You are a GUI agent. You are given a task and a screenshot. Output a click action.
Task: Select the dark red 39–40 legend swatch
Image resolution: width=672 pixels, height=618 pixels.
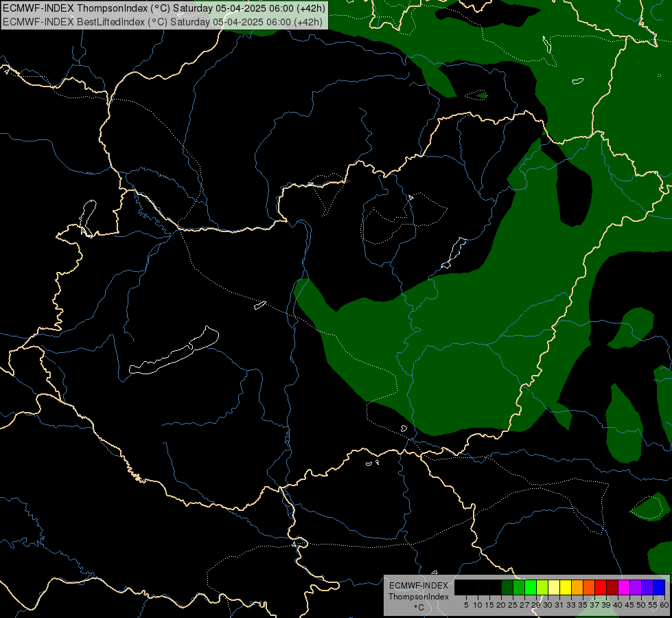612,587
